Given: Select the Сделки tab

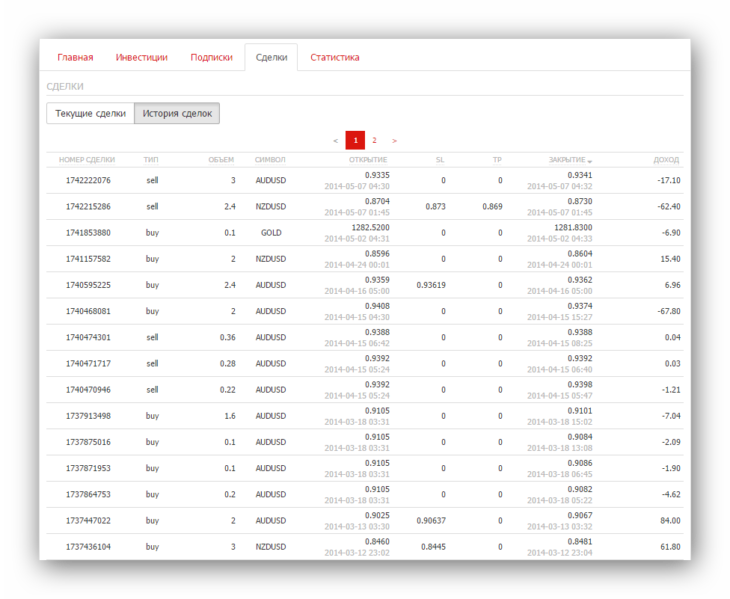Looking at the screenshot, I should click(271, 57).
